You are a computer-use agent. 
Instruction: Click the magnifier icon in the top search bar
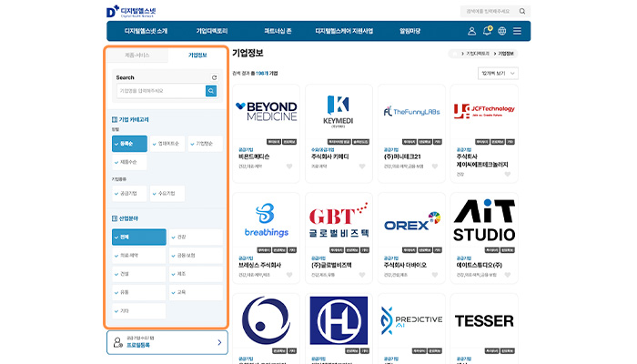point(522,11)
